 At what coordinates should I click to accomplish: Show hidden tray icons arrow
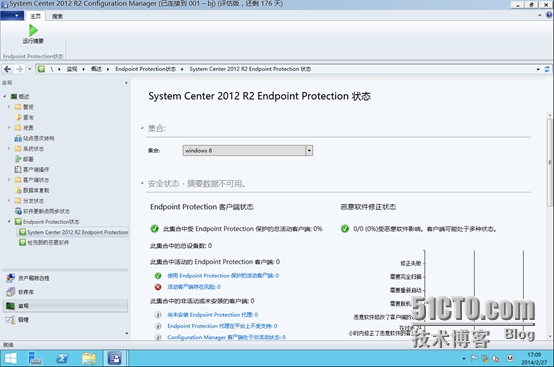[x=464, y=359]
